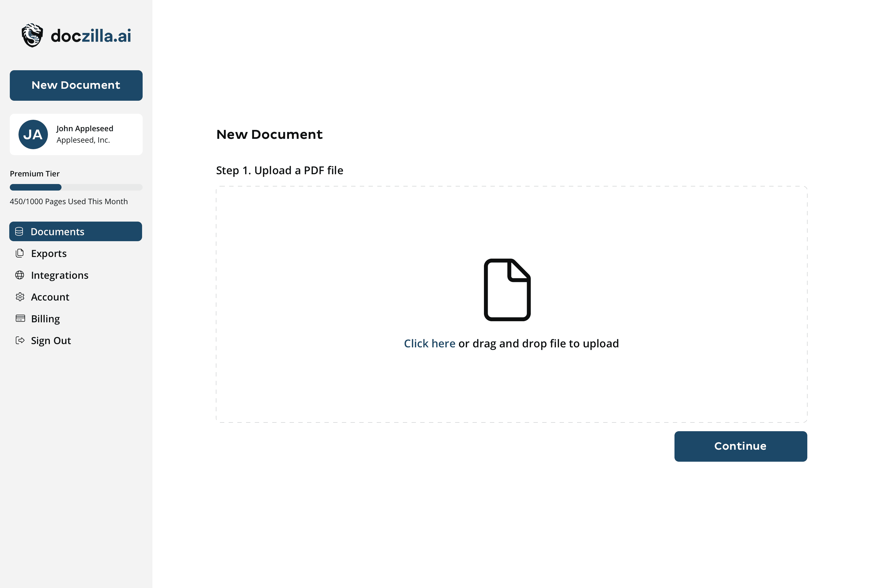Click the Sign Out power icon
This screenshot has width=871, height=588.
point(20,341)
